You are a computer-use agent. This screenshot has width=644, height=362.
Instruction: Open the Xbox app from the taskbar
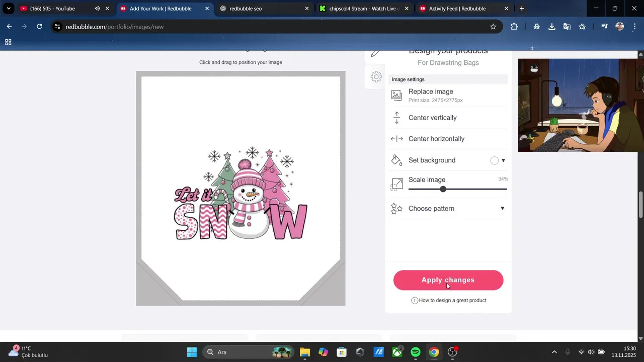coord(397,352)
